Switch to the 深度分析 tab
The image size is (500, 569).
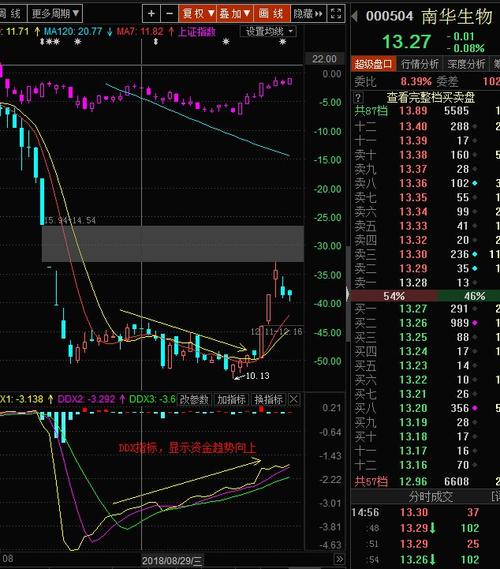click(x=466, y=64)
